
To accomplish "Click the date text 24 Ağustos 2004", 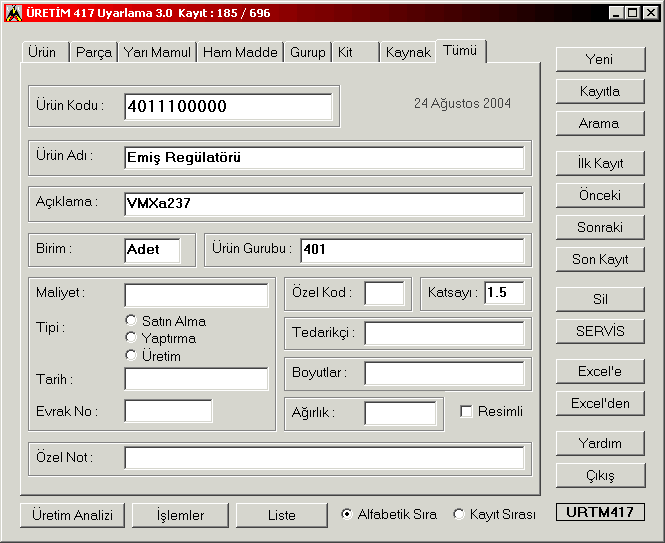I will pyautogui.click(x=462, y=104).
